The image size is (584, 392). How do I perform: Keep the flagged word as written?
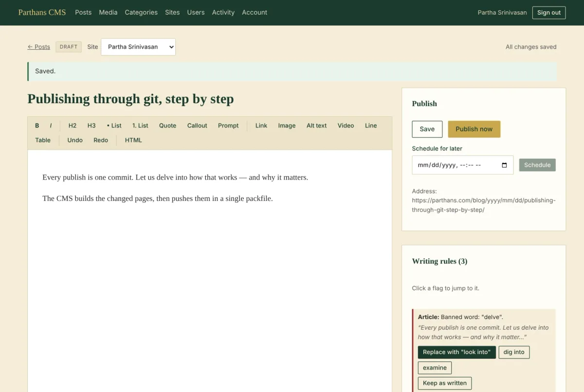click(444, 383)
